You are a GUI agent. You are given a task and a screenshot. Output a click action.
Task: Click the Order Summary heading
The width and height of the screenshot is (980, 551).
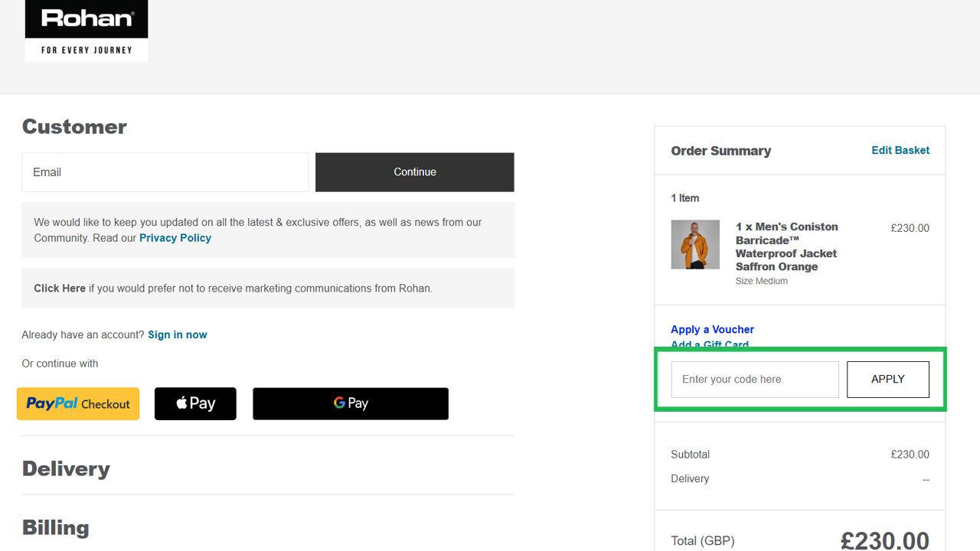tap(720, 151)
